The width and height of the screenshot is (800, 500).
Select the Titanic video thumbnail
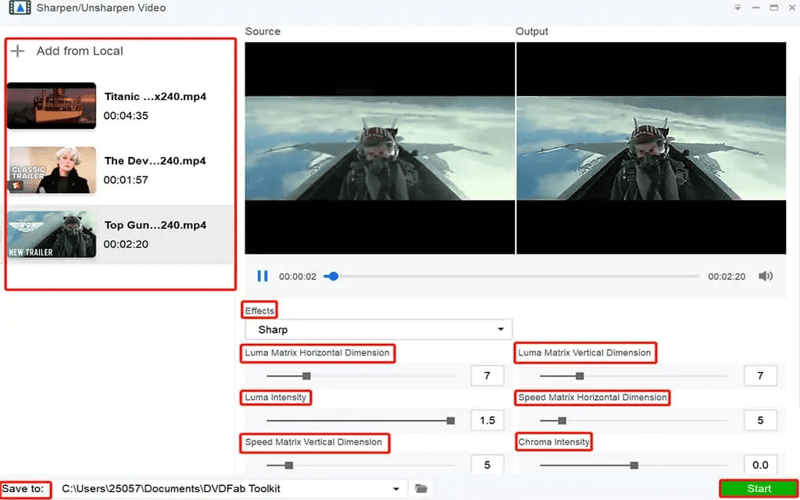51,106
